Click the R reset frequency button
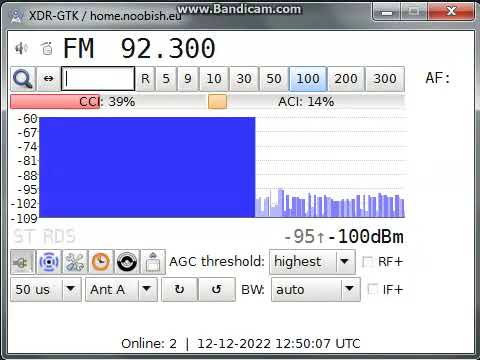 click(x=145, y=79)
